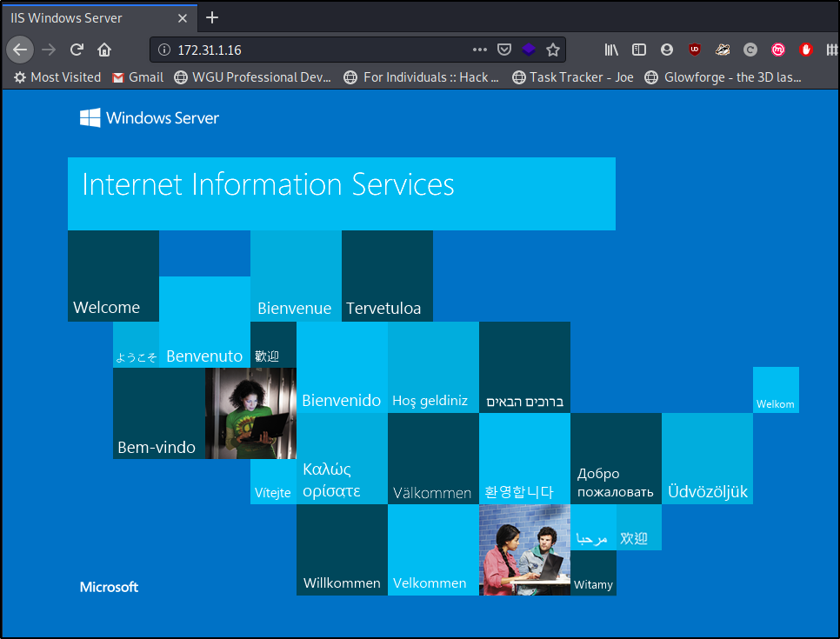Open a new browser tab
The width and height of the screenshot is (840, 639).
212,17
